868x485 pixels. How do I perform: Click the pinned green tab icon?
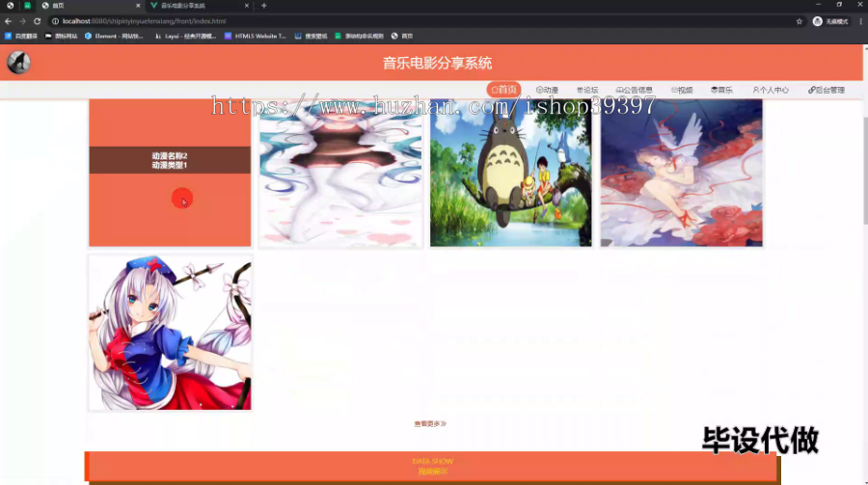[x=27, y=6]
